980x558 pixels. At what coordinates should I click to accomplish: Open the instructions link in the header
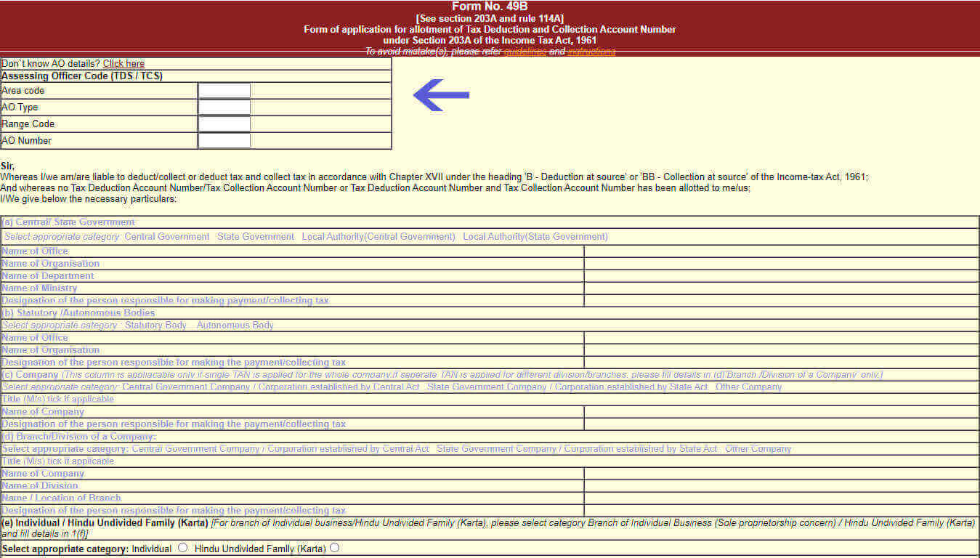(x=591, y=52)
